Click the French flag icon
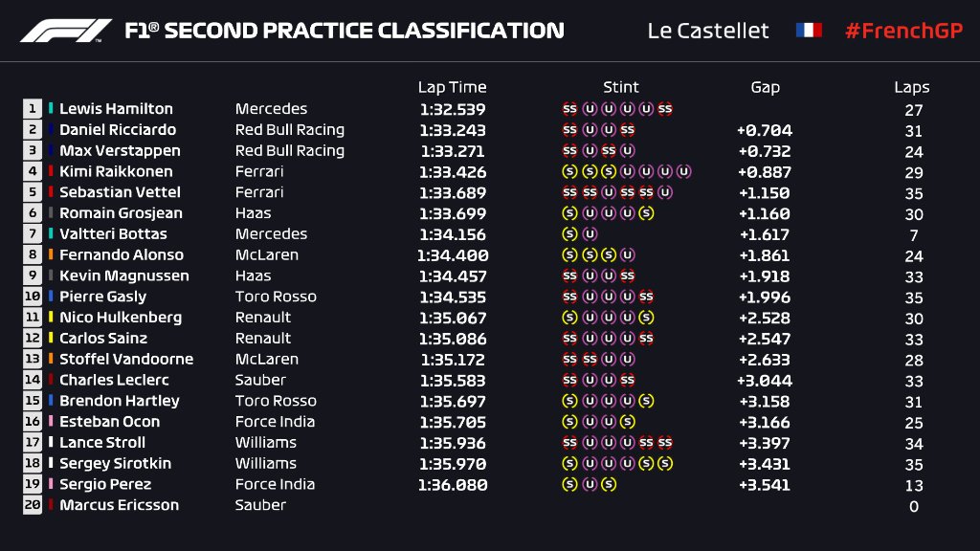 coord(809,31)
